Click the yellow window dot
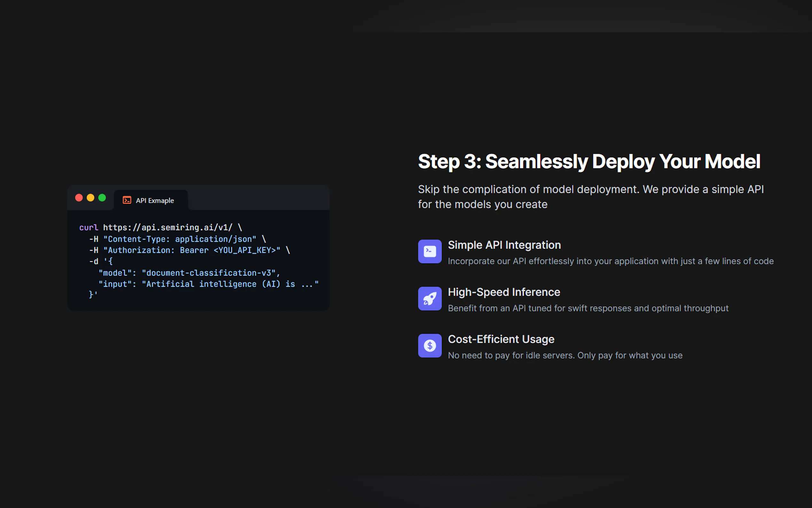This screenshot has height=508, width=812. pos(90,198)
